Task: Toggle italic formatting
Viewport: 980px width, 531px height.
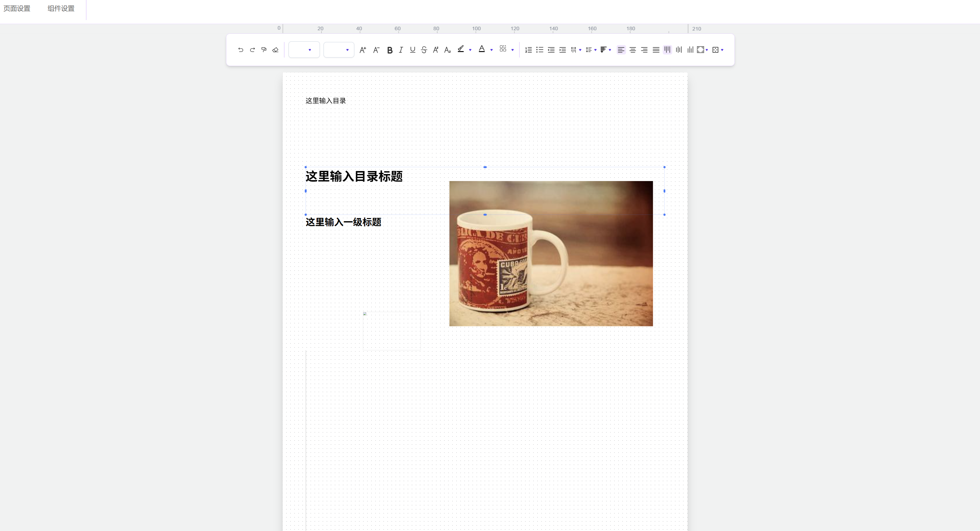Action: point(400,50)
